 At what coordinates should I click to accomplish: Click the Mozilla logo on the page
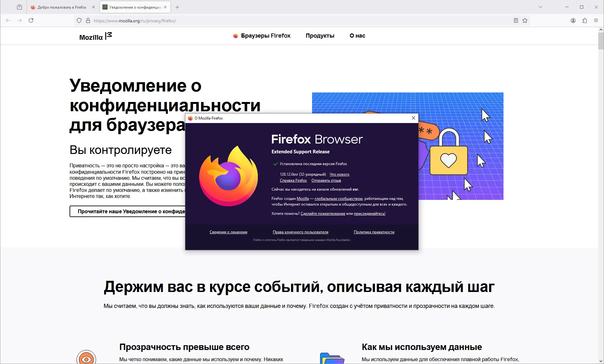click(95, 36)
